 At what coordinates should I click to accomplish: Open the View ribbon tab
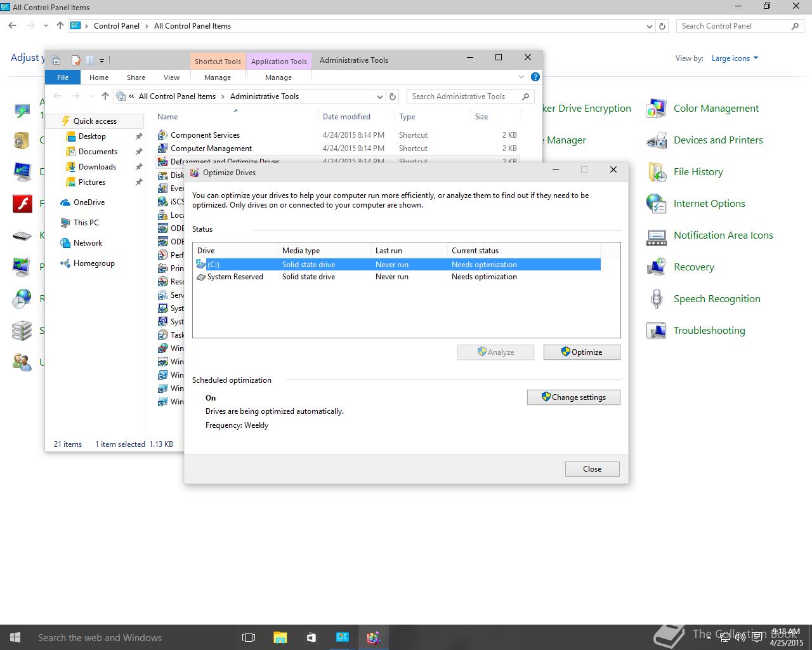[171, 77]
